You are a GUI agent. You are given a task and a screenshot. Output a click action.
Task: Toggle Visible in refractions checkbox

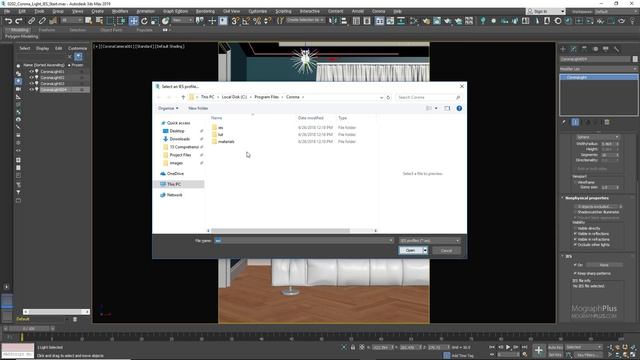pos(576,239)
